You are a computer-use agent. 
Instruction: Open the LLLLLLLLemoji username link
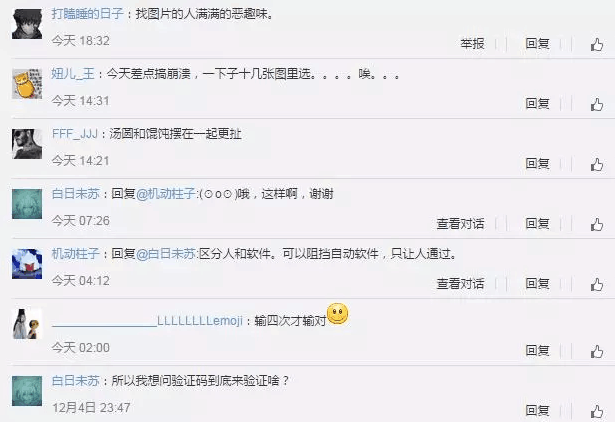[147, 321]
